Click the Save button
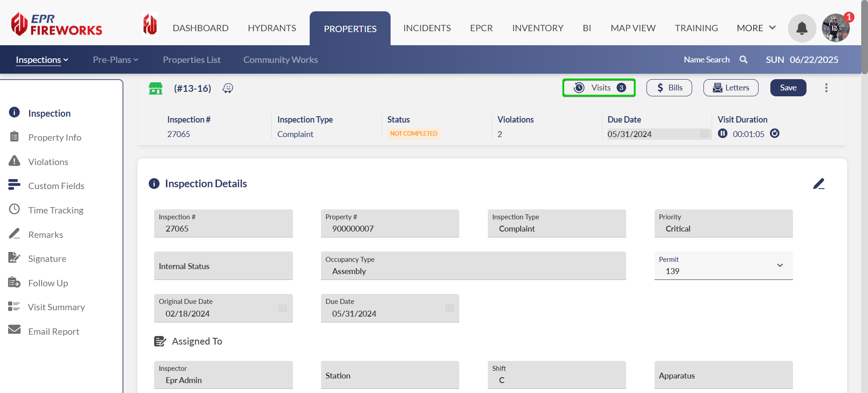868x393 pixels. tap(788, 88)
